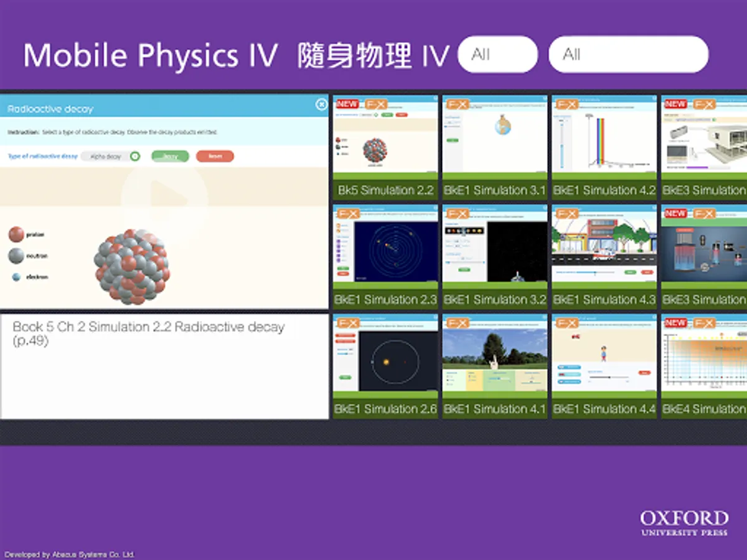Close the Radioactive decay preview panel
Viewport: 747px width, 560px height.
[321, 105]
